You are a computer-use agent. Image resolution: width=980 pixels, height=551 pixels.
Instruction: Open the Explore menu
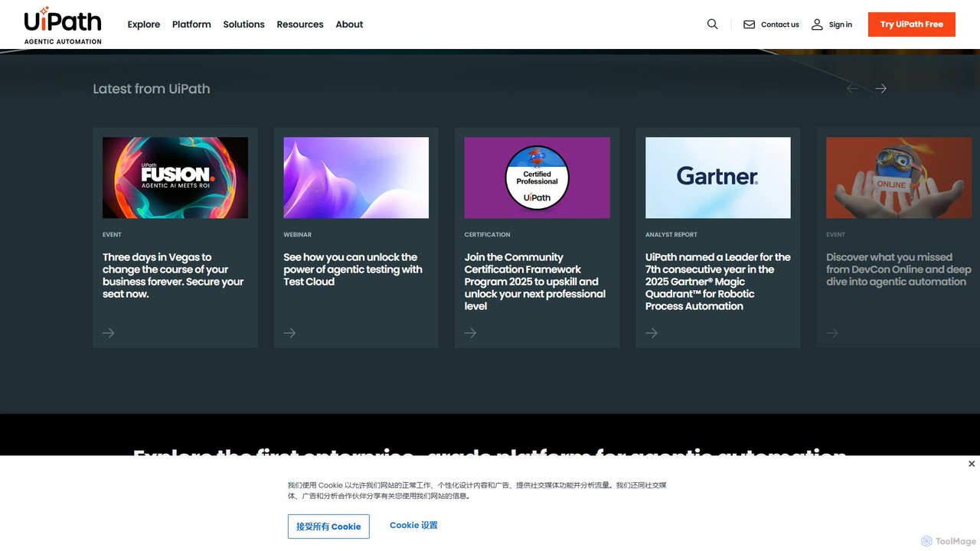pyautogui.click(x=144, y=24)
